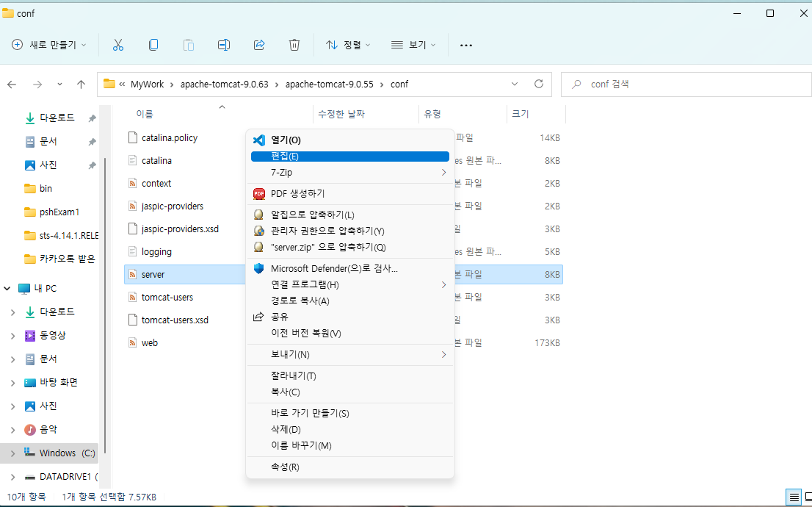Click the 내 PC computer icon

coord(23,289)
